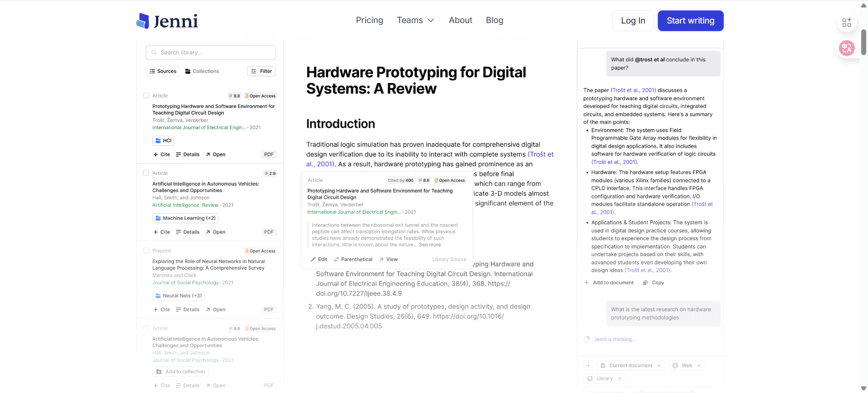Click the translate extension icon at right edge
This screenshot has width=868, height=393.
846,48
